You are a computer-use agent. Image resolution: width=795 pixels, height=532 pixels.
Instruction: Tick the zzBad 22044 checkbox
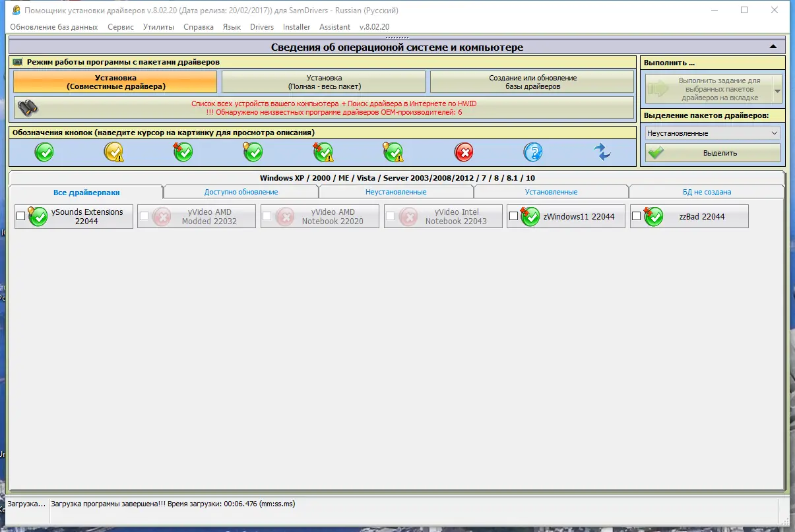(637, 216)
